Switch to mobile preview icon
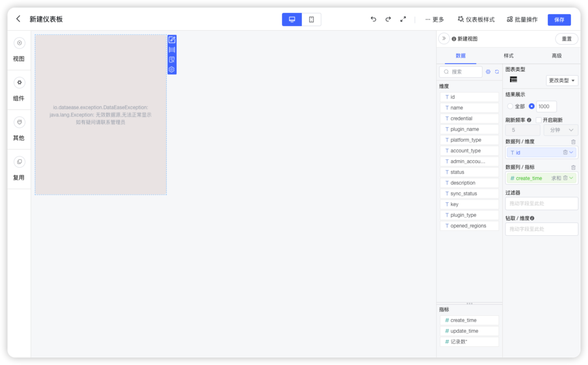The height and width of the screenshot is (365, 588). coord(311,19)
